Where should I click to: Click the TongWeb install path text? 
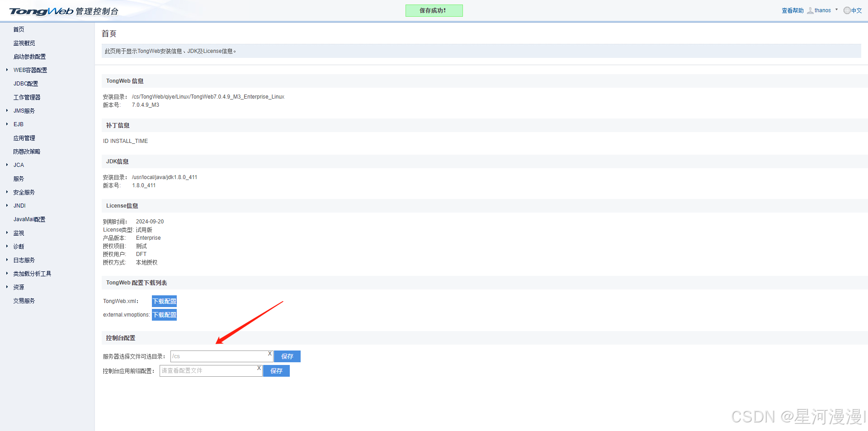pos(208,97)
